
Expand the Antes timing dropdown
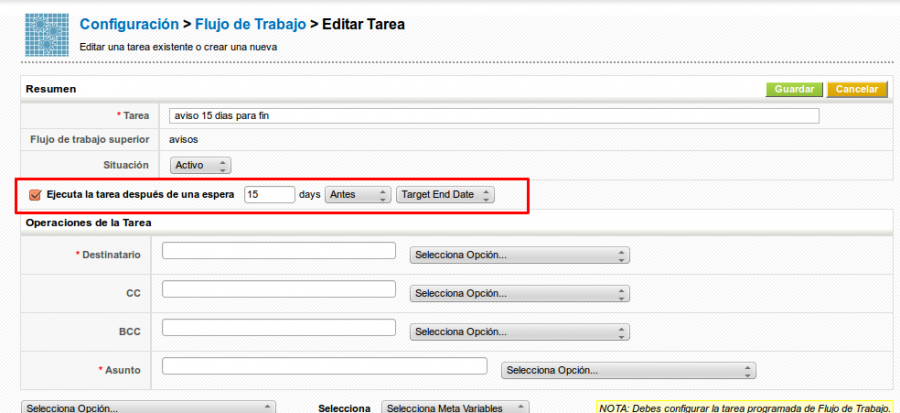pos(357,195)
